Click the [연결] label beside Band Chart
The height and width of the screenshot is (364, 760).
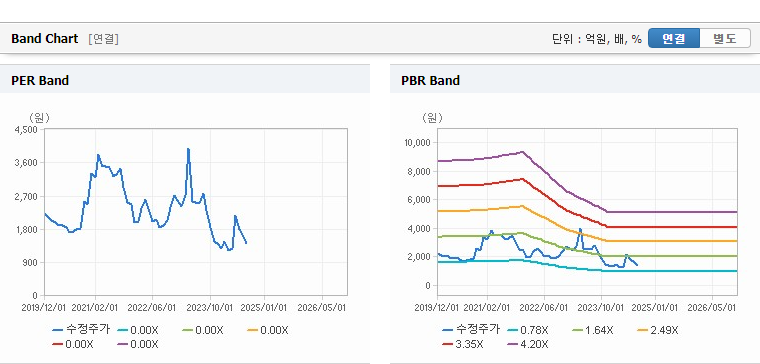[104, 39]
